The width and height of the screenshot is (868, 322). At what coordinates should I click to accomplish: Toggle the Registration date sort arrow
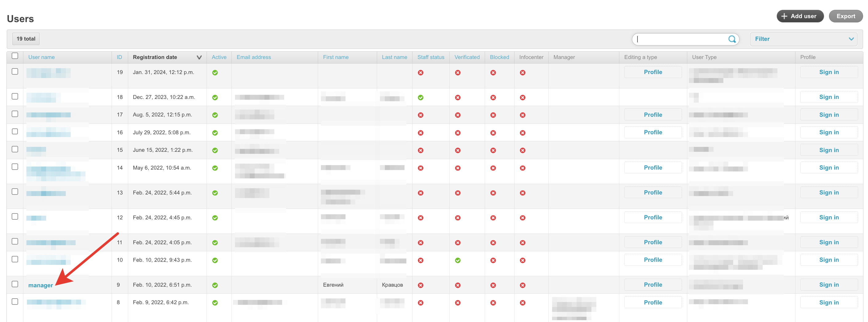pyautogui.click(x=199, y=57)
